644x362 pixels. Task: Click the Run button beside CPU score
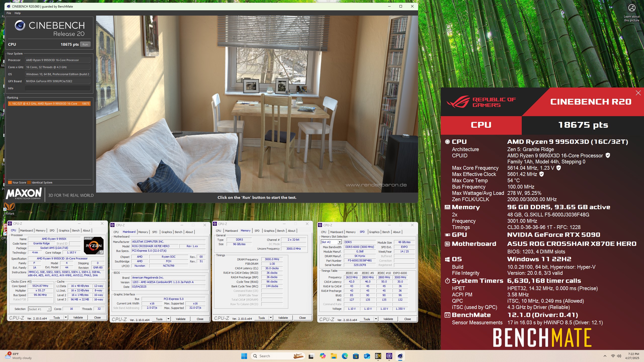85,44
